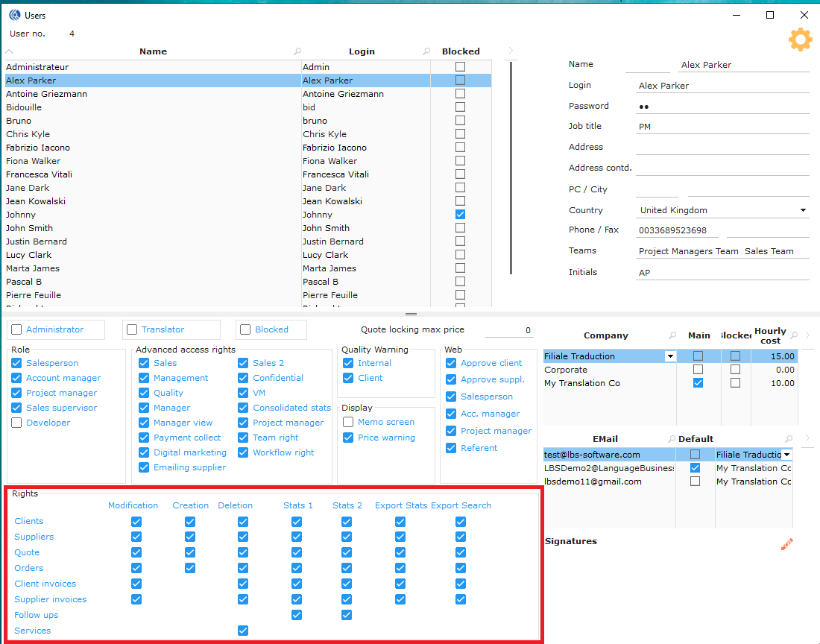This screenshot has height=644, width=820.
Task: Click the orange edit pencil beside Signatures
Action: tap(786, 545)
